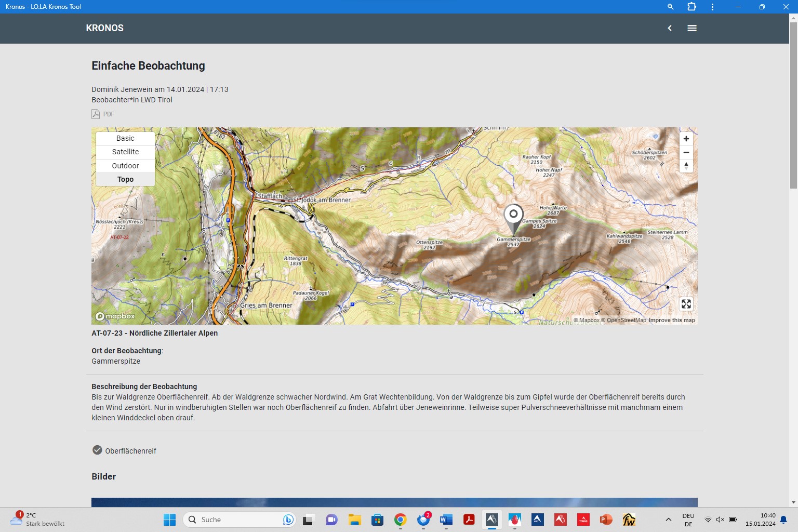Open Wi-Fi network settings in tray
The image size is (798, 532).
tap(708, 520)
